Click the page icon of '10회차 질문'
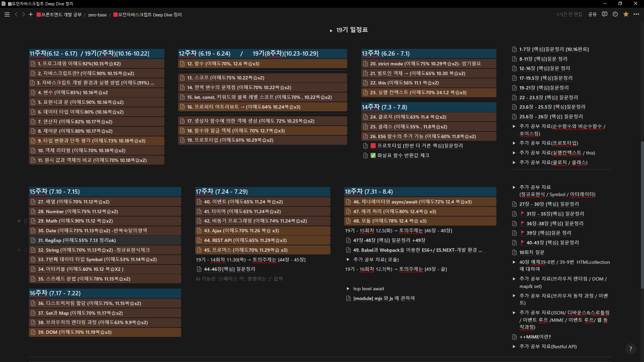The height and width of the screenshot is (362, 644). tap(515, 252)
